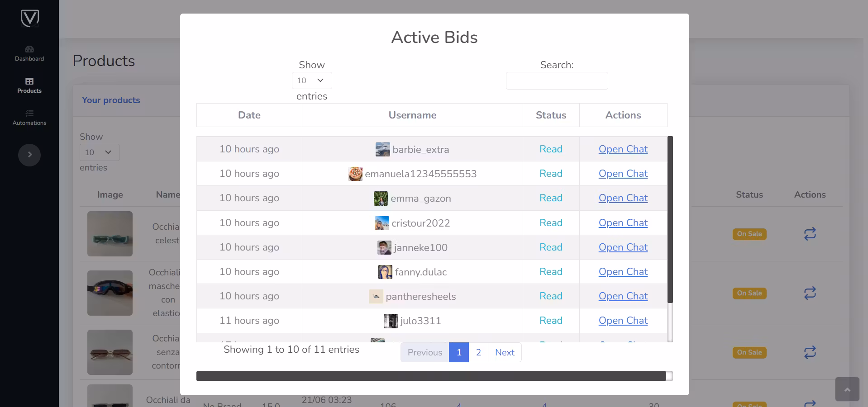Viewport: 868px width, 407px height.
Task: Click repost icon for first product row
Action: tap(810, 234)
